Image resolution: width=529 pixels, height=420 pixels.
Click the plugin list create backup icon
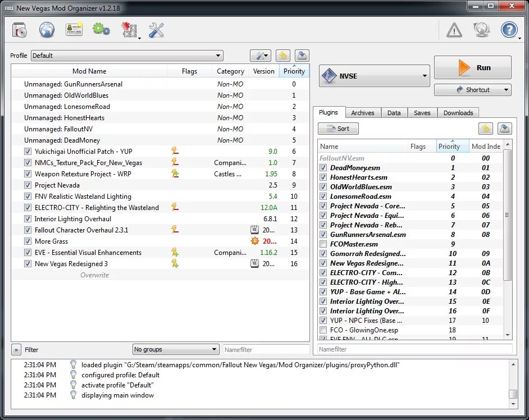(x=505, y=129)
